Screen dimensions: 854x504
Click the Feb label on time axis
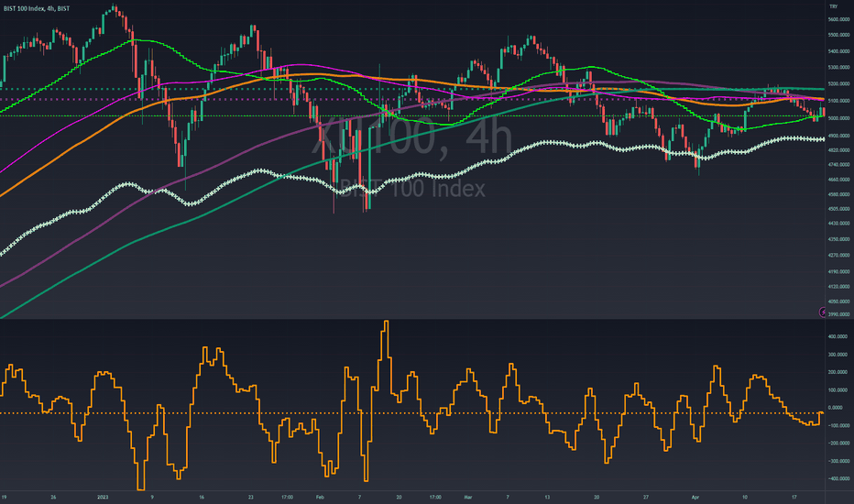click(x=320, y=497)
